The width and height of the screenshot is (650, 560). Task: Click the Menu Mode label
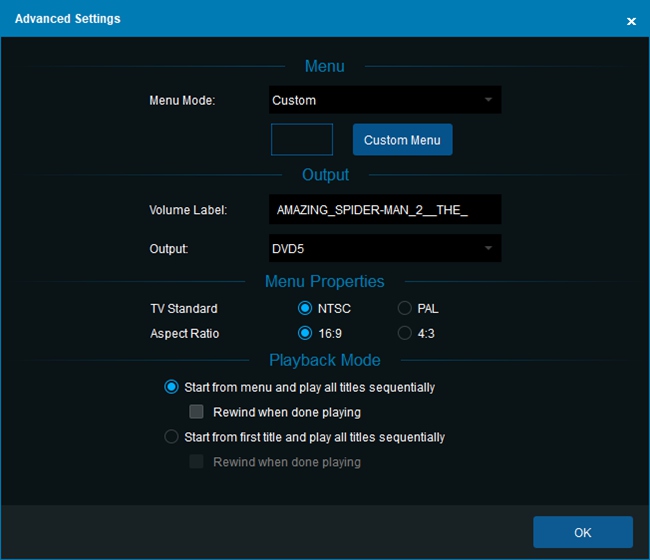(182, 100)
